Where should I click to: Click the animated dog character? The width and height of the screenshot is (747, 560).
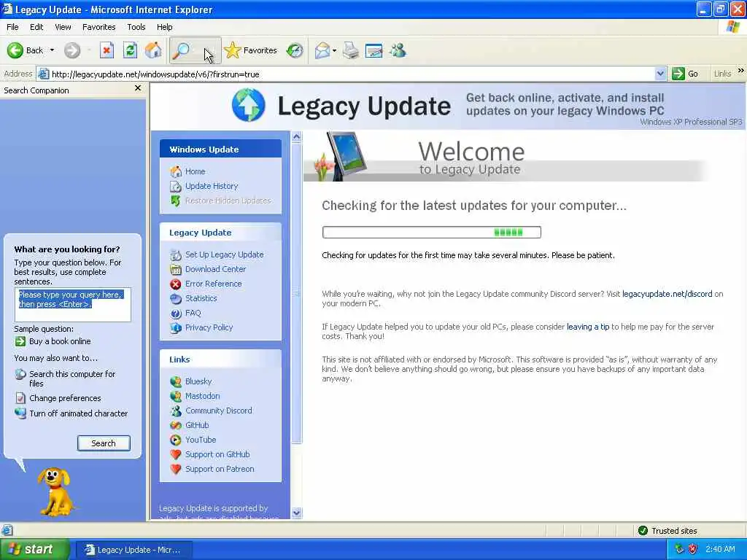tap(55, 492)
